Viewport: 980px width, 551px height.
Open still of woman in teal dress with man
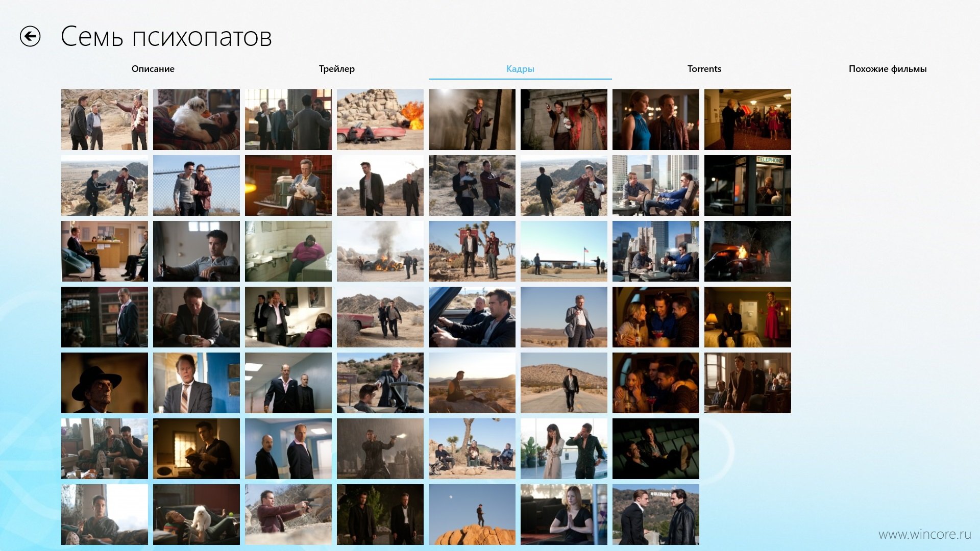pyautogui.click(x=656, y=119)
